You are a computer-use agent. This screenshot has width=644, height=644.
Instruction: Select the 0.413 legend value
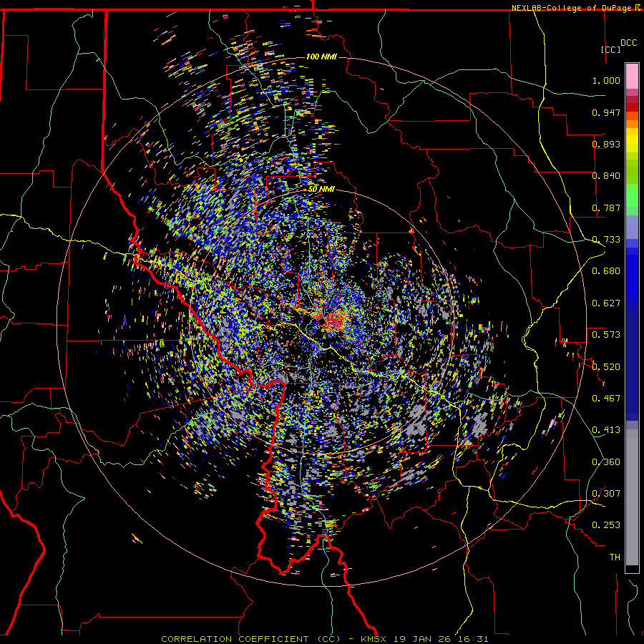pyautogui.click(x=606, y=430)
